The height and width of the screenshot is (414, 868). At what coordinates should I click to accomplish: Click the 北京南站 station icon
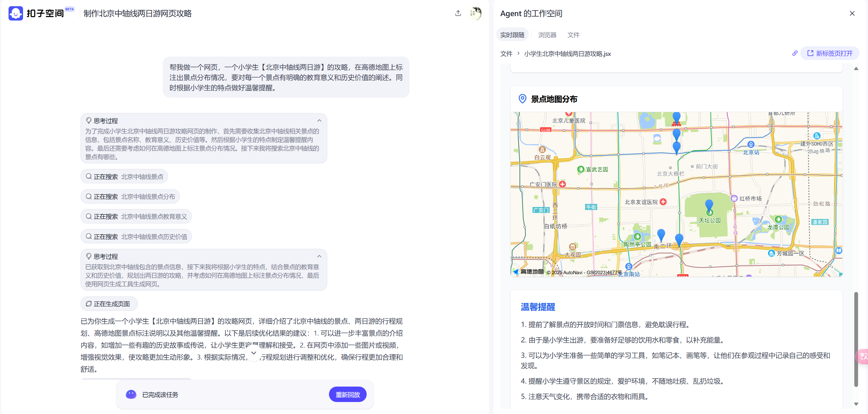[x=628, y=266]
